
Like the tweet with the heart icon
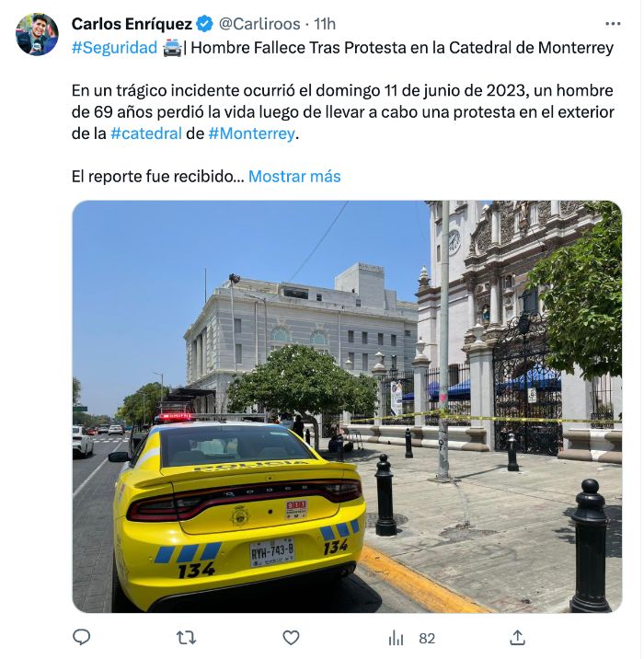pyautogui.click(x=291, y=638)
